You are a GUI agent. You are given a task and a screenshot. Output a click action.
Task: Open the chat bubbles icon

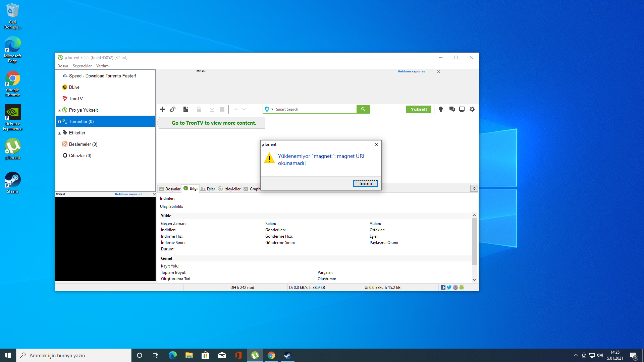coord(452,109)
